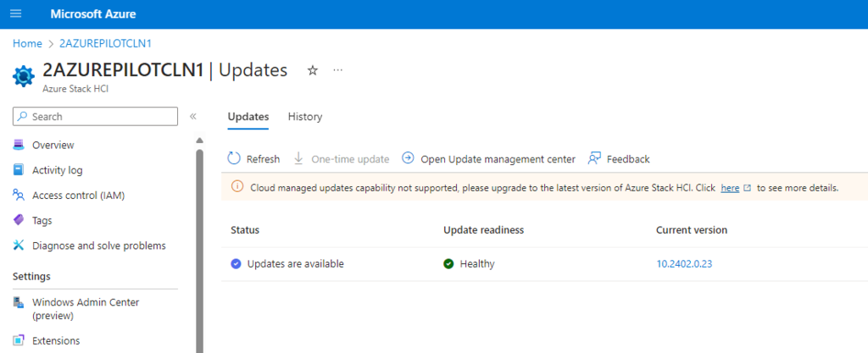Open Diagnose and solve problems
Viewport: 868px width, 353px height.
tap(98, 245)
